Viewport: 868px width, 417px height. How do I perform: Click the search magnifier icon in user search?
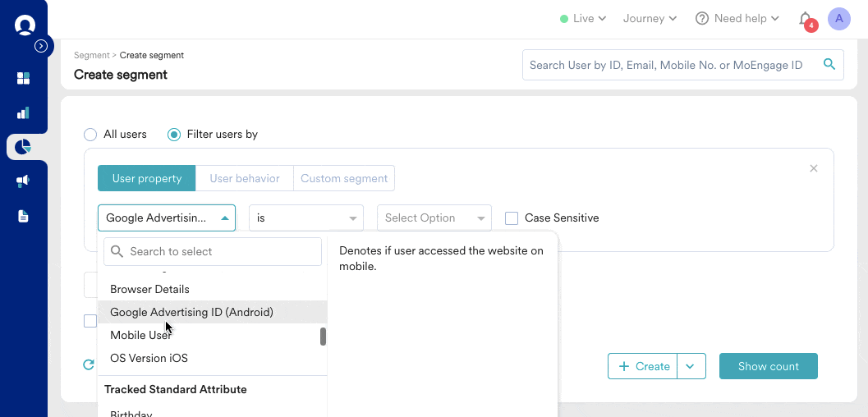[829, 64]
